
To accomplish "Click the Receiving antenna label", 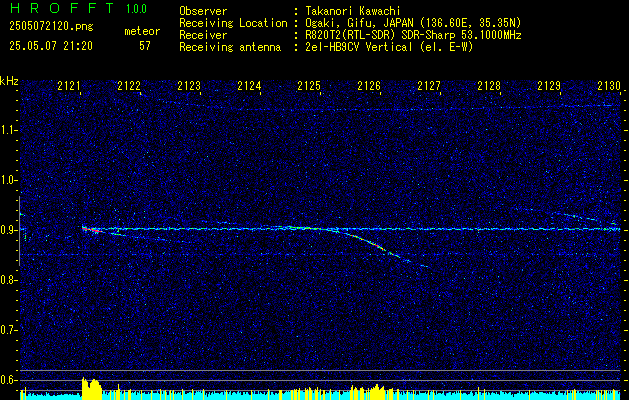I will [x=230, y=47].
